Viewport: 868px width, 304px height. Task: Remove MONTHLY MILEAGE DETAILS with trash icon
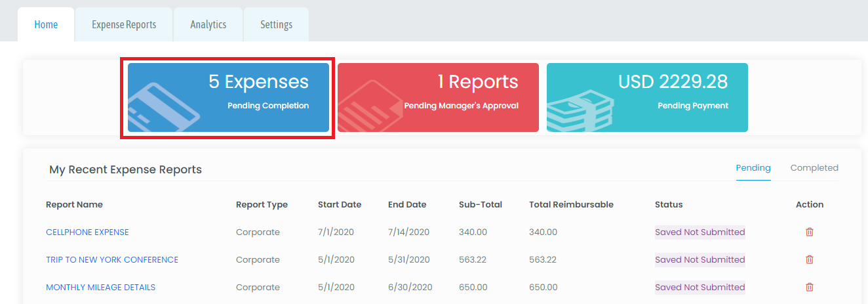click(x=810, y=287)
